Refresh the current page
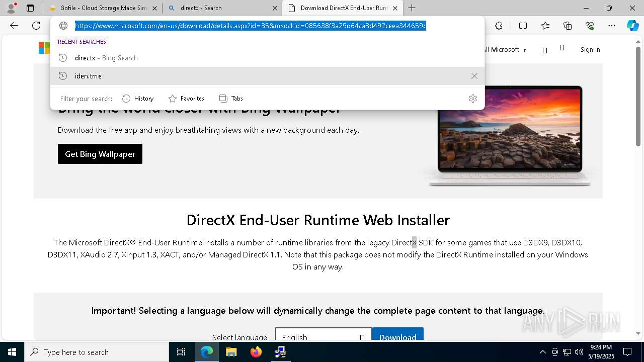 tap(36, 26)
